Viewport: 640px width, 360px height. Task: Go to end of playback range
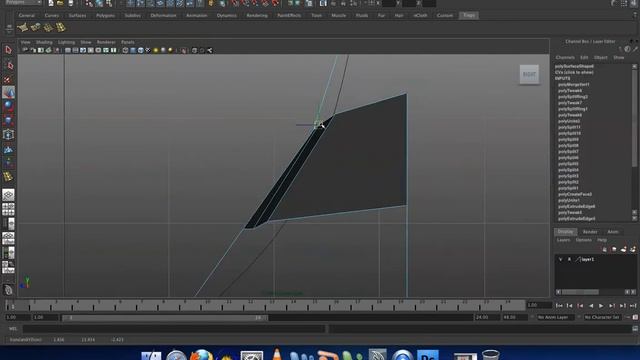pos(633,306)
